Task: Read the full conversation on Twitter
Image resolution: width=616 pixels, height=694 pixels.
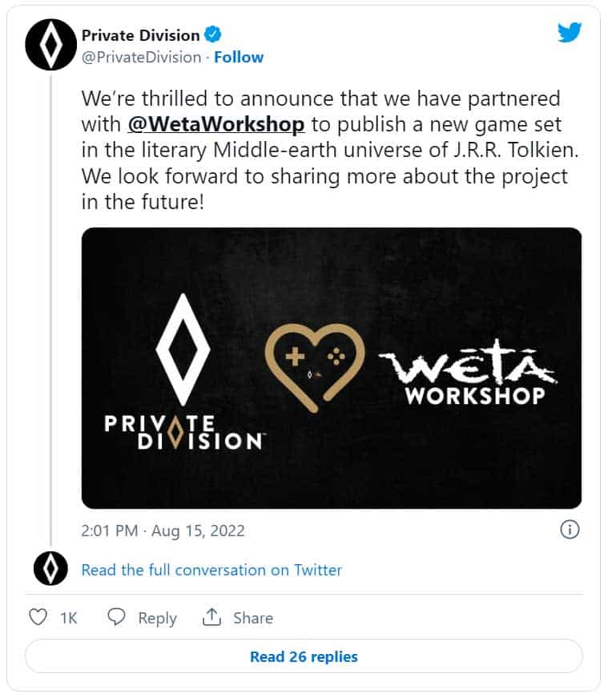Action: (211, 570)
